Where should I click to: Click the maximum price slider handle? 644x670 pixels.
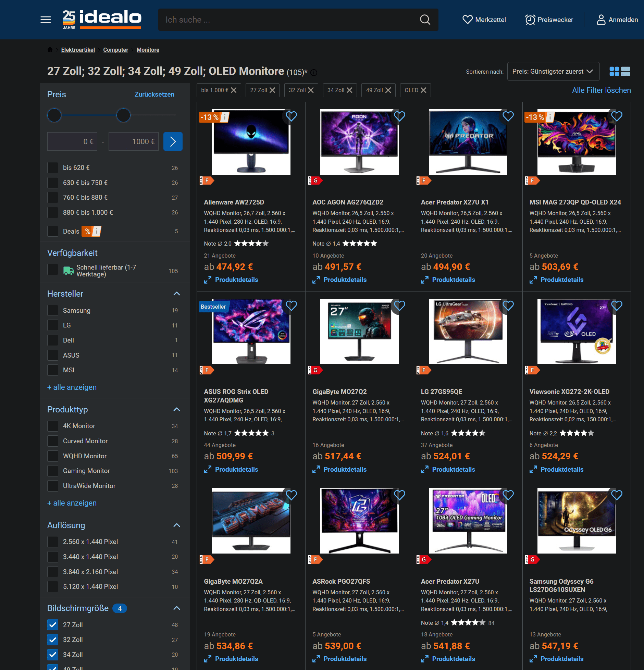point(123,115)
